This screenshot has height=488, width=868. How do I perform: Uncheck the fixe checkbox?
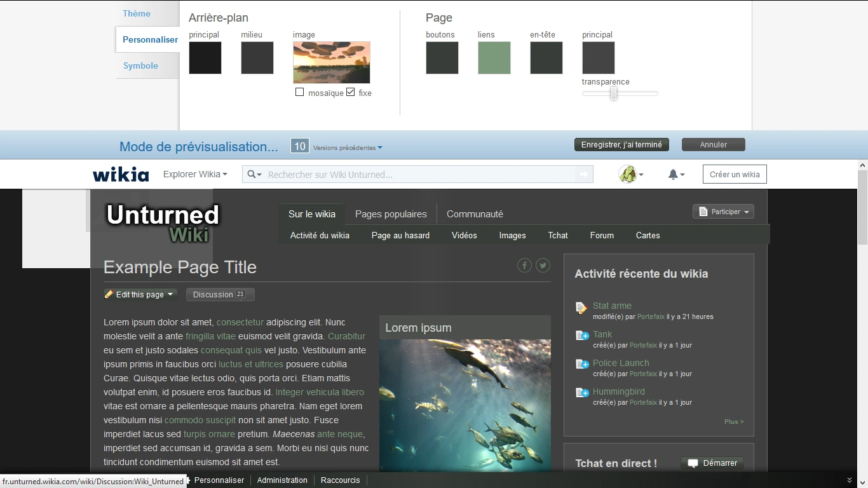351,92
